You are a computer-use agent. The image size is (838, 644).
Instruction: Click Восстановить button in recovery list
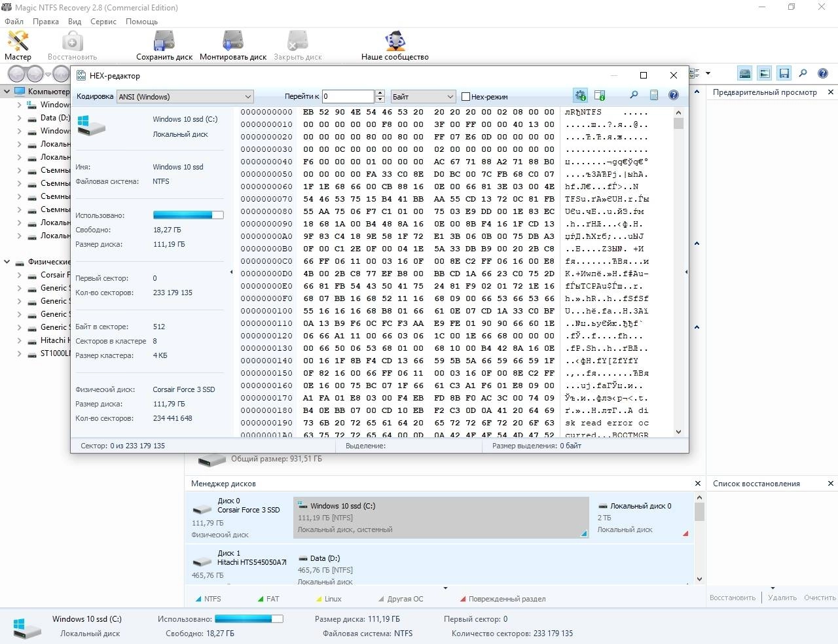[733, 598]
